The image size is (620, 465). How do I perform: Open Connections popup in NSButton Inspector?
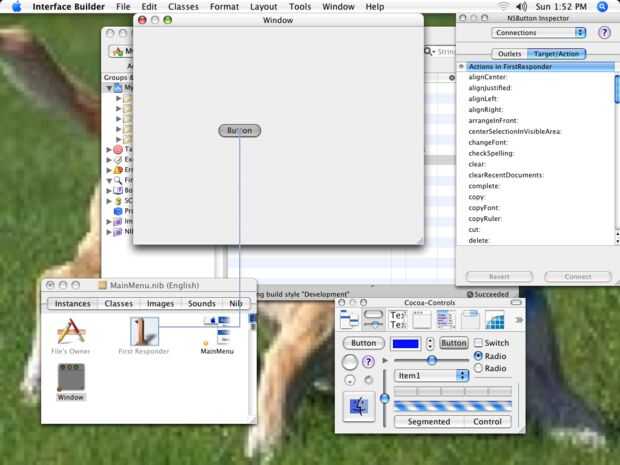click(x=539, y=33)
